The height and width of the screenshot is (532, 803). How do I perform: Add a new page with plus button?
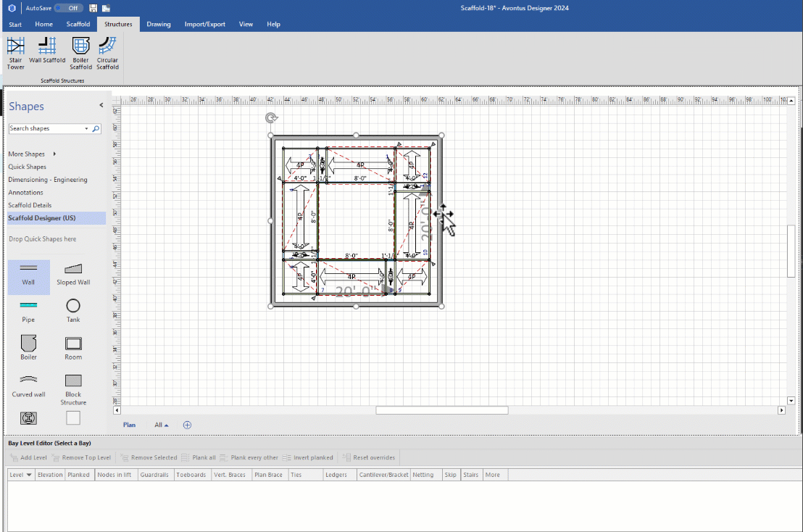(x=187, y=425)
